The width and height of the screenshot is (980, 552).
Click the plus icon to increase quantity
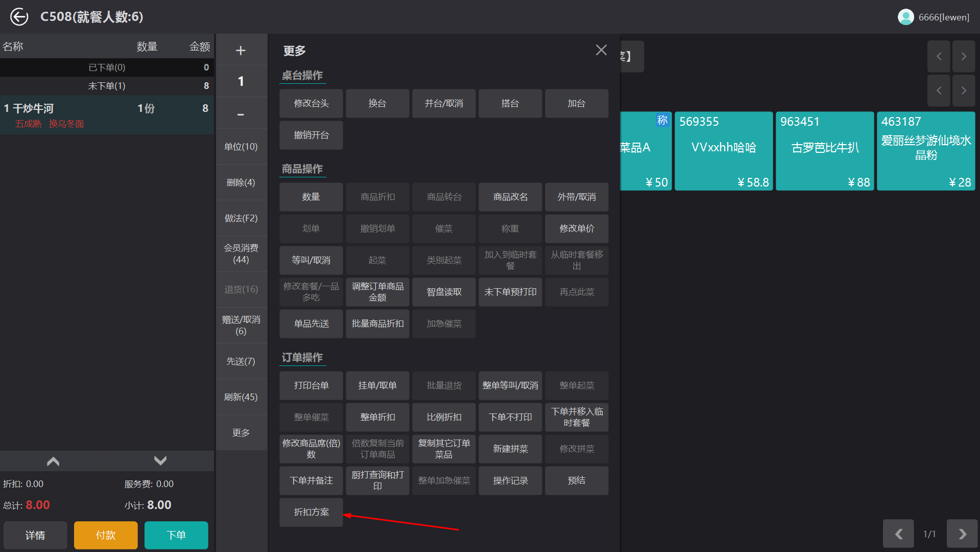tap(241, 50)
